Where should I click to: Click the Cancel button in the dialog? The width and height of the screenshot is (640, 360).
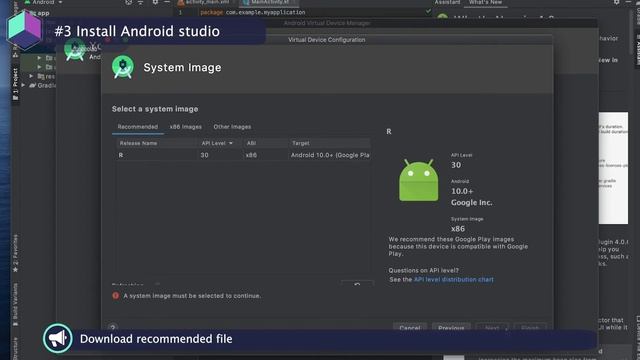click(x=410, y=327)
